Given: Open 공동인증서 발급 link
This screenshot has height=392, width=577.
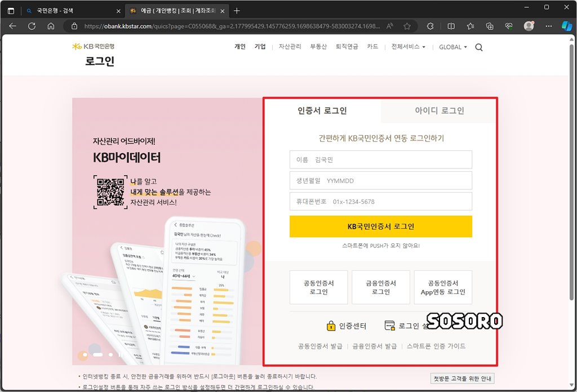Looking at the screenshot, I should pyautogui.click(x=320, y=346).
